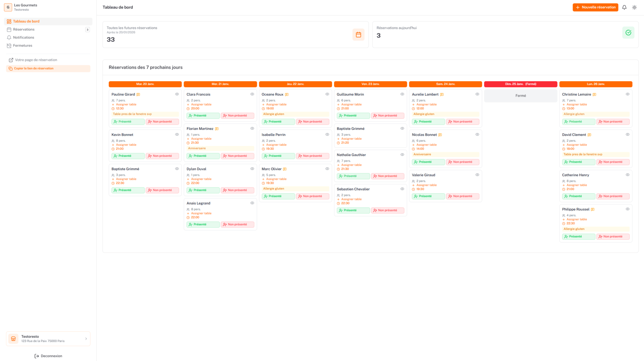
Task: Copy the reservation link
Action: (34, 69)
